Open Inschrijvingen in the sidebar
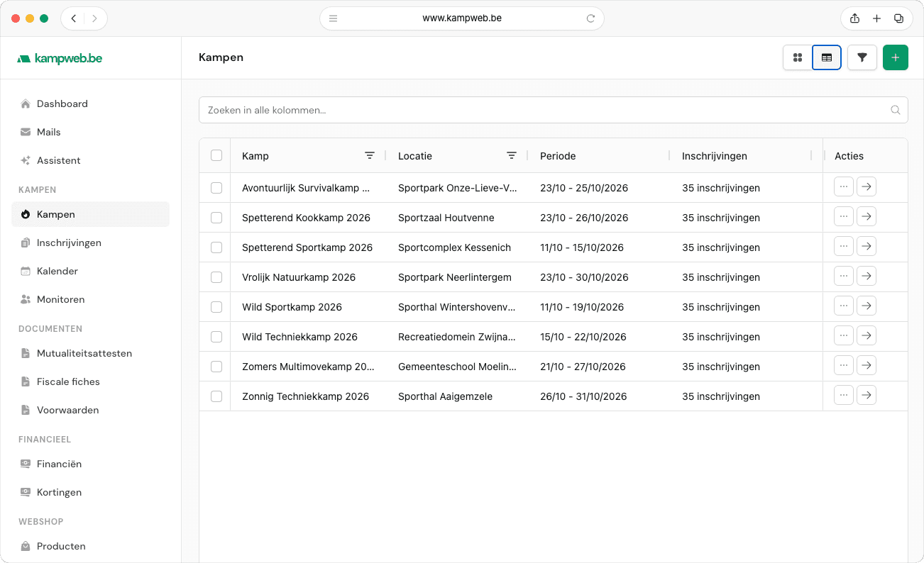Image resolution: width=924 pixels, height=563 pixels. click(90, 243)
